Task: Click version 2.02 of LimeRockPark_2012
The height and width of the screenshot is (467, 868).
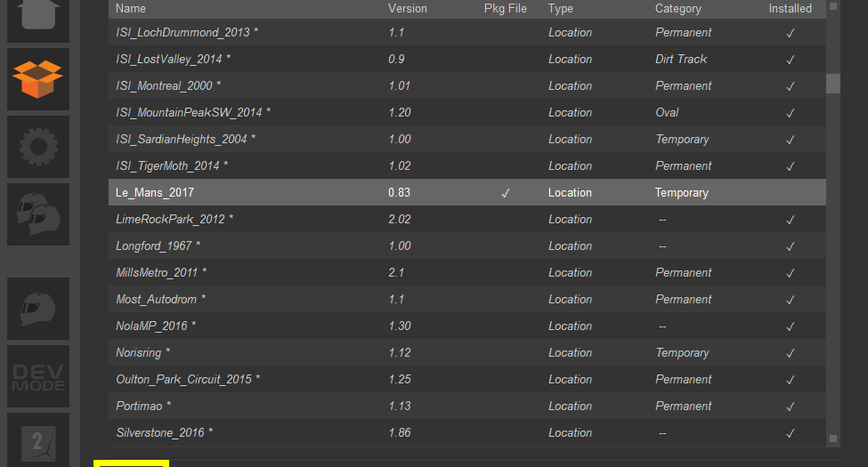Action: [x=399, y=219]
